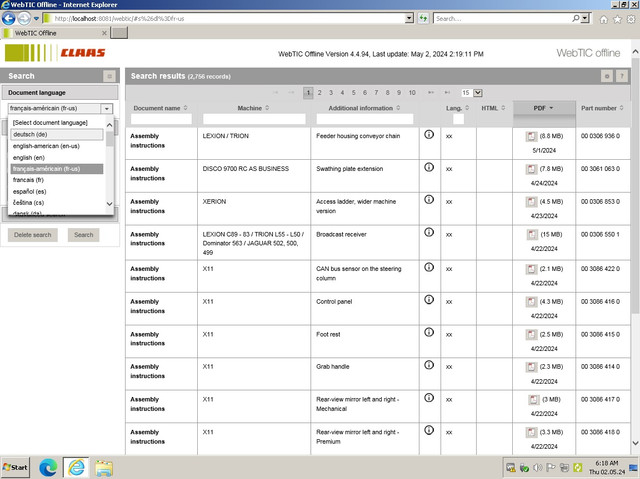The height and width of the screenshot is (479, 640).
Task: Sort by Lang. column
Action: tap(458, 108)
